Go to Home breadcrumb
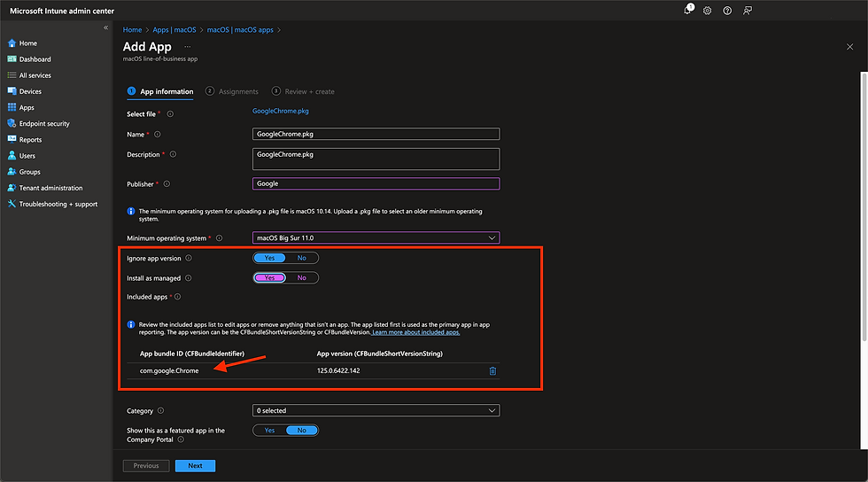The image size is (868, 482). (132, 30)
